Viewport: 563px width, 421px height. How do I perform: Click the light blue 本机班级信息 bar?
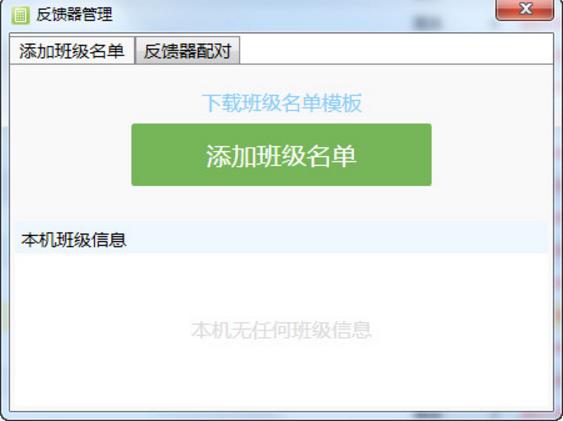[282, 238]
